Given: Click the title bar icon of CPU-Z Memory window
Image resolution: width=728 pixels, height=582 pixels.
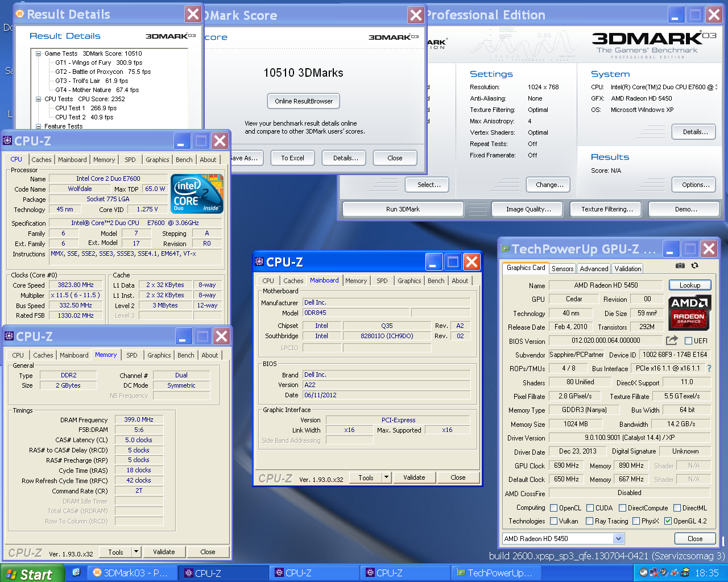Looking at the screenshot, I should click(x=9, y=336).
